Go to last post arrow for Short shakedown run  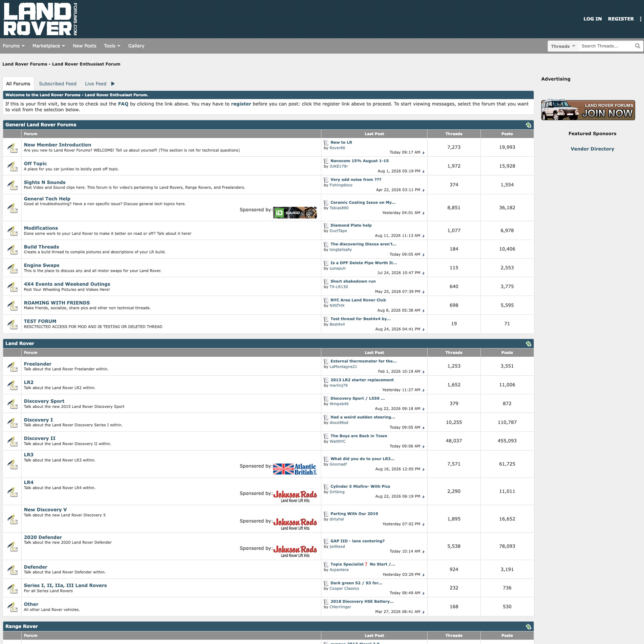tap(423, 292)
